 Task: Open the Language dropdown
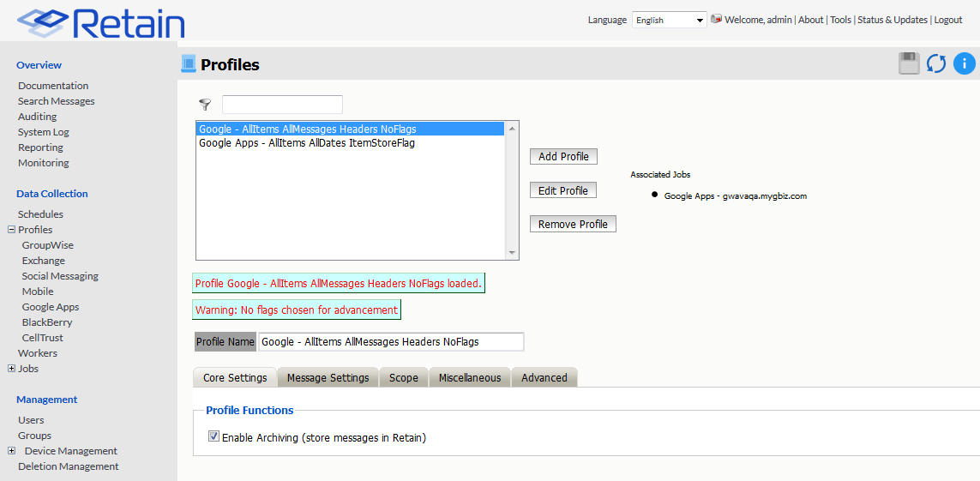click(670, 20)
